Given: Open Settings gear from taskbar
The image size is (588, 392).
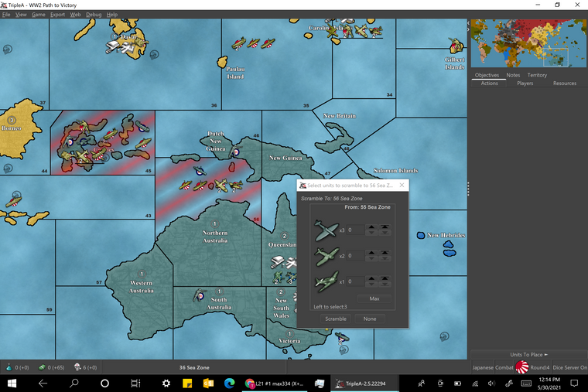Looking at the screenshot, I should (x=166, y=383).
